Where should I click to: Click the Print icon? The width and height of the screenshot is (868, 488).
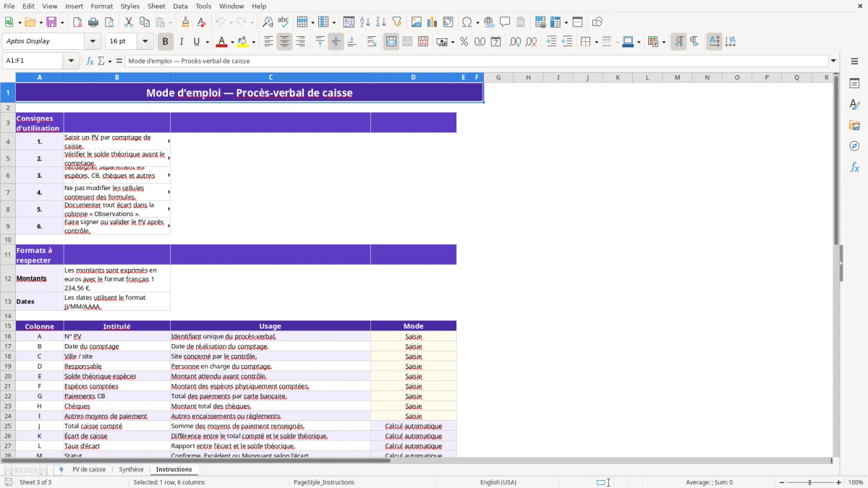click(93, 22)
